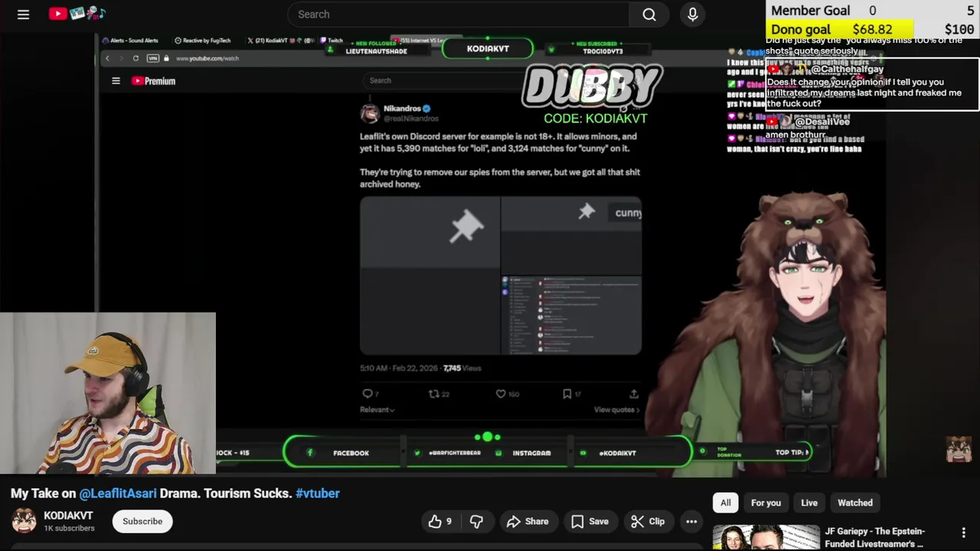The width and height of the screenshot is (980, 551).
Task: Open left tweet image with pin
Action: [430, 275]
